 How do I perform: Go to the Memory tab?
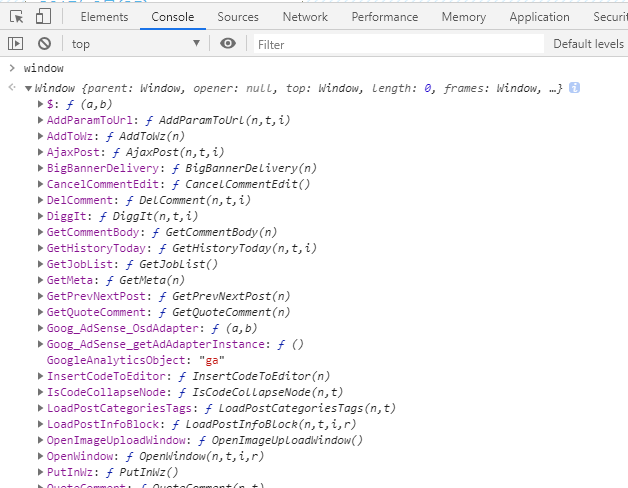(464, 17)
